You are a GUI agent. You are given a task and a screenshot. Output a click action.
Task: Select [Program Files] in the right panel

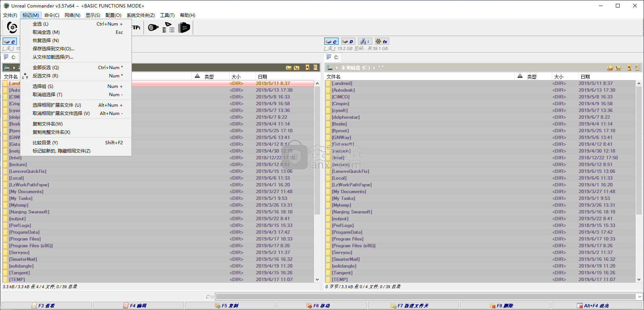(x=348, y=239)
